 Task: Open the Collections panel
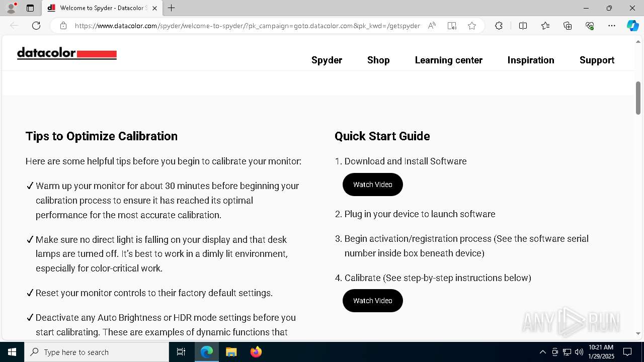point(568,26)
